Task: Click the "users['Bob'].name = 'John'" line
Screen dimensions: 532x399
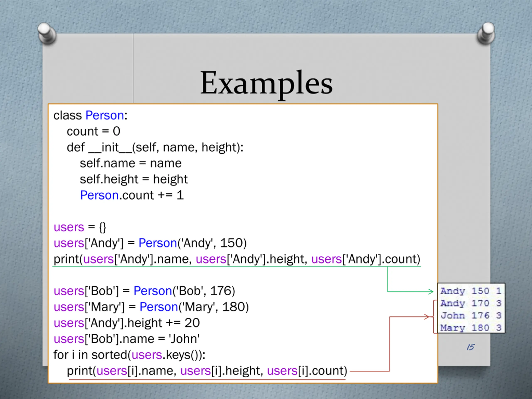Action: click(127, 339)
